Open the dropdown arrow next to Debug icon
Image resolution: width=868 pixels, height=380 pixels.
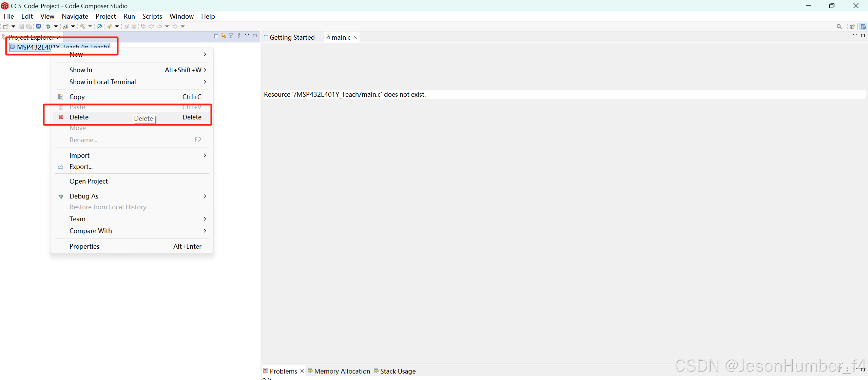[x=56, y=26]
